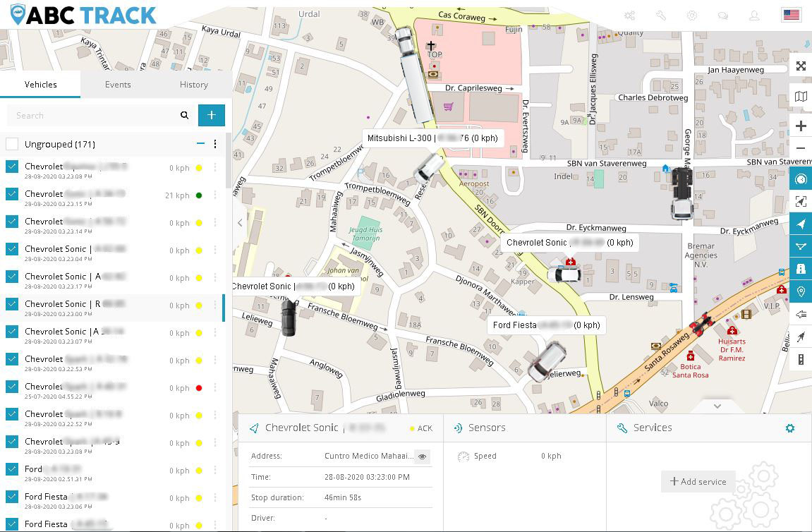The width and height of the screenshot is (812, 532).
Task: Uncheck the highlighted Chevrolet Sonic 03.23.00 PM
Action: tap(12, 303)
